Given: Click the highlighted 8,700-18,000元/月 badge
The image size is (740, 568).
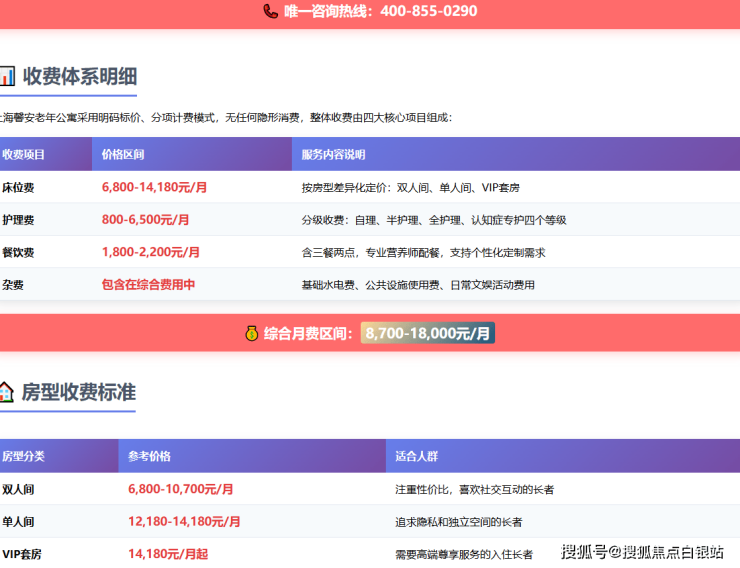Looking at the screenshot, I should pos(427,333).
